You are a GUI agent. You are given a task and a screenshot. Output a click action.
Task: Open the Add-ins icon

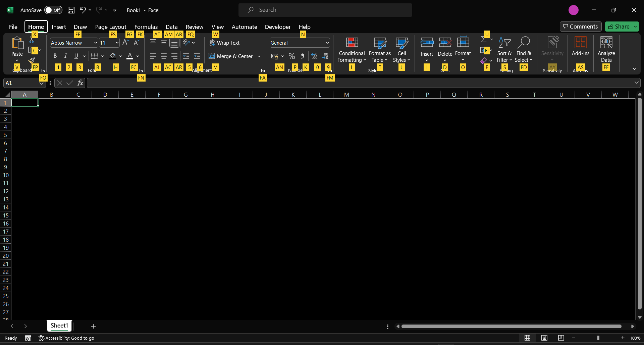580,43
